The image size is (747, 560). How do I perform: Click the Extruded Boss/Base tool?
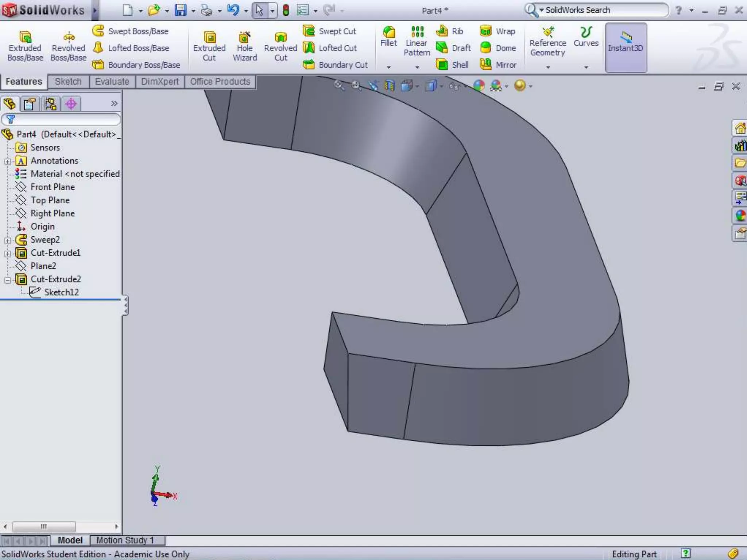coord(25,46)
